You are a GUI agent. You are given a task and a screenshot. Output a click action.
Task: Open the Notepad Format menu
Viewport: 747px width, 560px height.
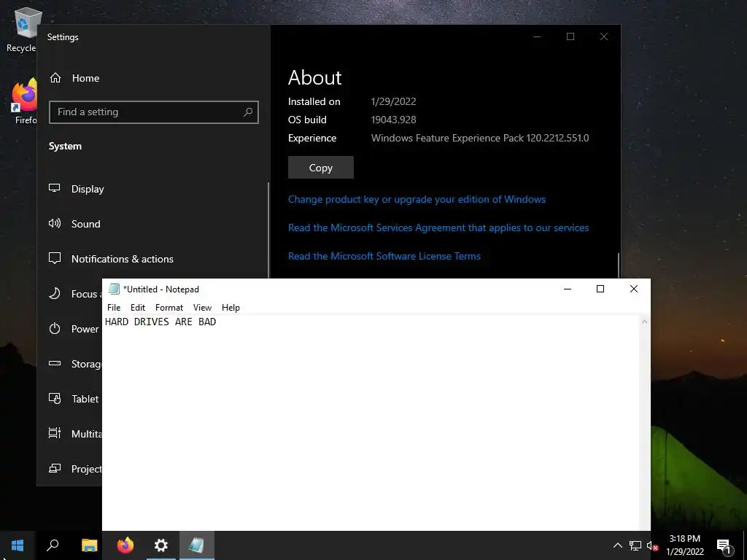point(169,308)
